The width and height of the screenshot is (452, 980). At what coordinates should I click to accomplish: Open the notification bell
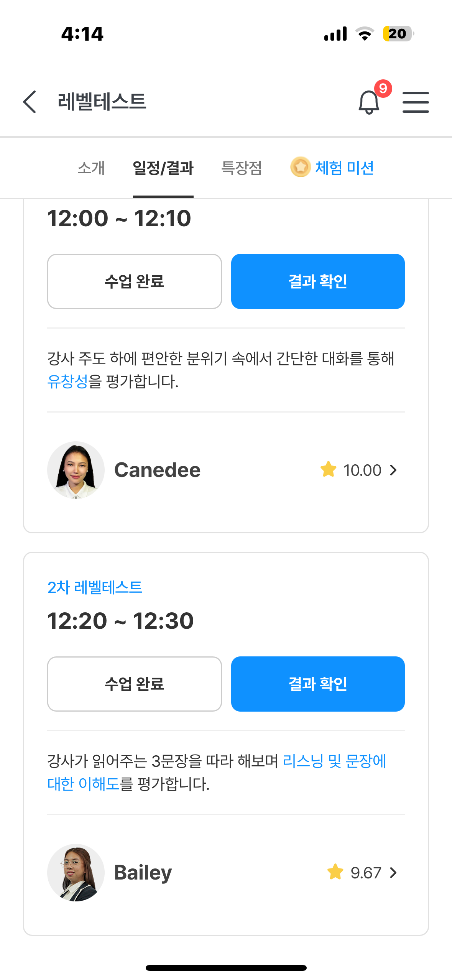click(x=369, y=102)
